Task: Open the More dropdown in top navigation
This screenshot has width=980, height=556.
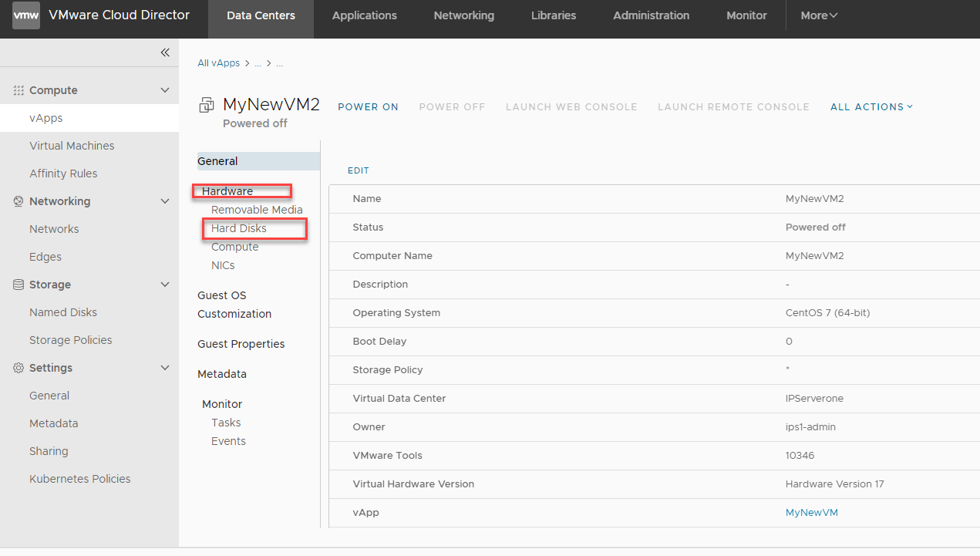Action: (x=819, y=15)
